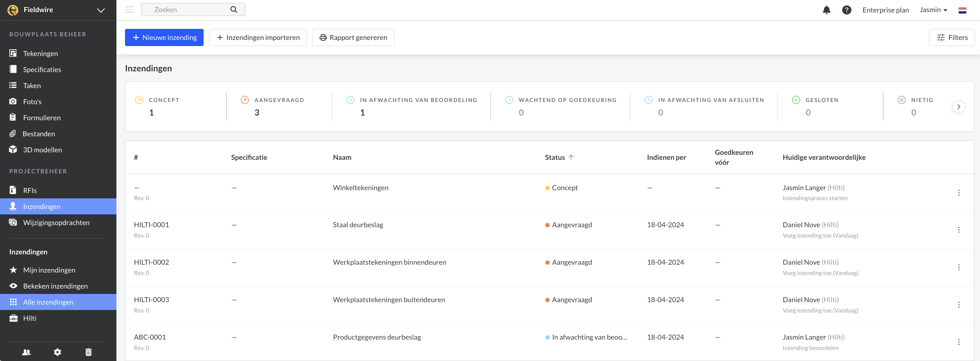Image resolution: width=980 pixels, height=361 pixels.
Task: Filter by the Nietig status card
Action: 917,106
